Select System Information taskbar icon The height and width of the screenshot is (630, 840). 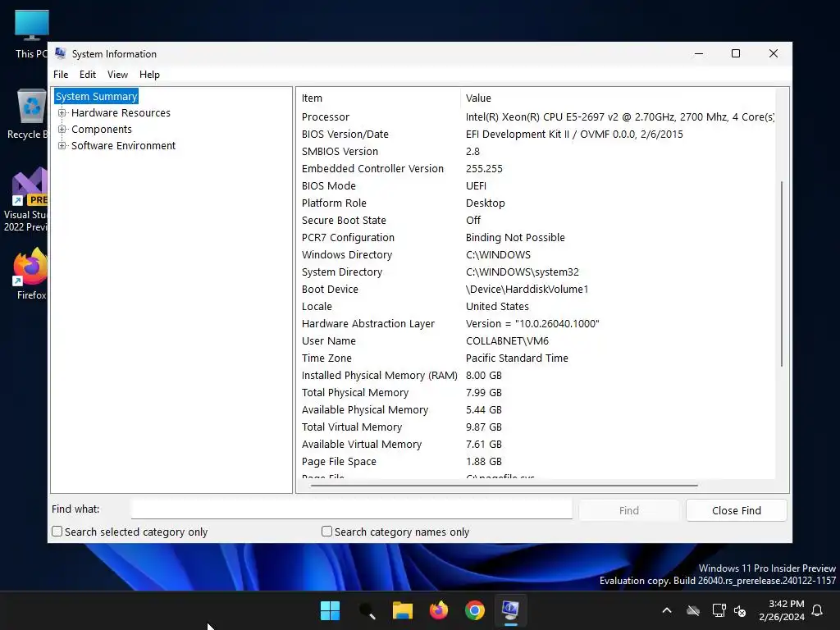tap(510, 610)
